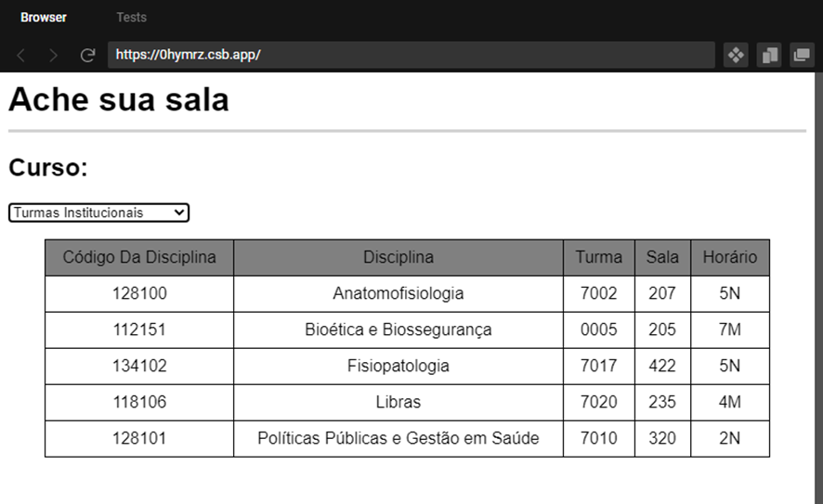Click the four-diamond icon beside address bar
The width and height of the screenshot is (823, 504).
736,55
